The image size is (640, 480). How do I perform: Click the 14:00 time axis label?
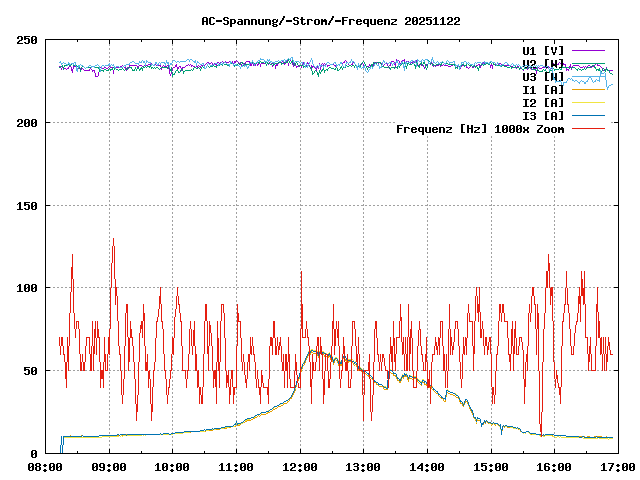pyautogui.click(x=426, y=467)
